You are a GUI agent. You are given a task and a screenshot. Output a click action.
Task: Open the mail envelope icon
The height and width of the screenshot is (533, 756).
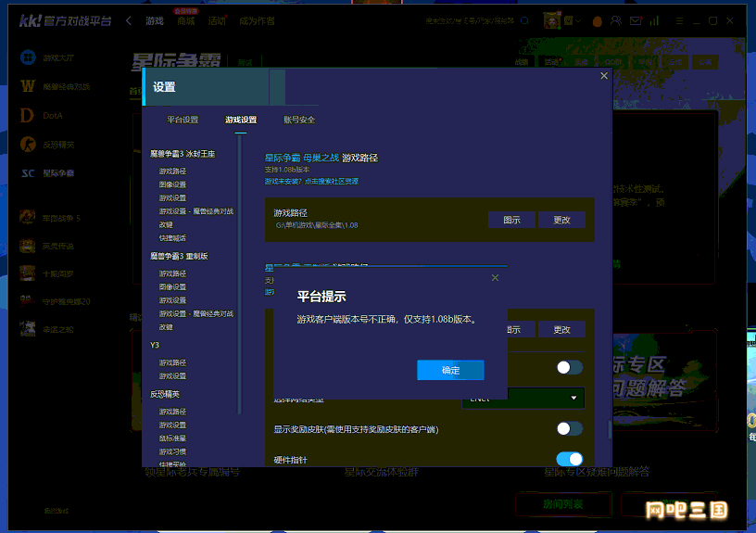(636, 20)
